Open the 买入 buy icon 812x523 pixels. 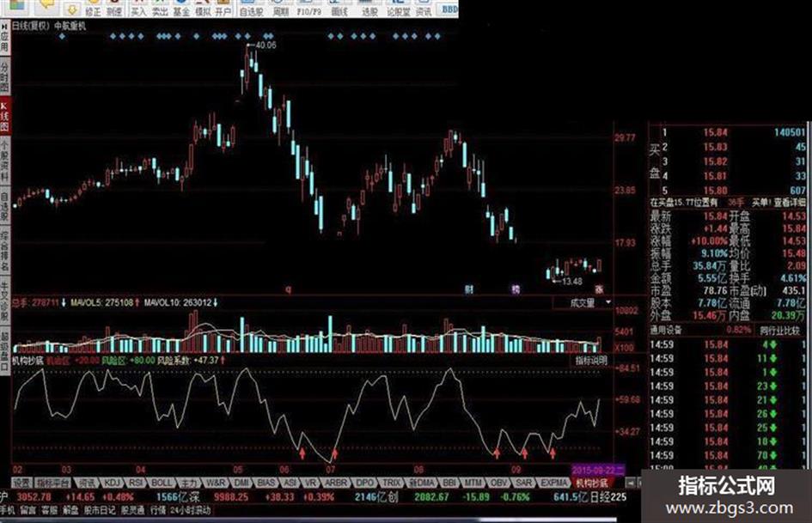pos(138,9)
